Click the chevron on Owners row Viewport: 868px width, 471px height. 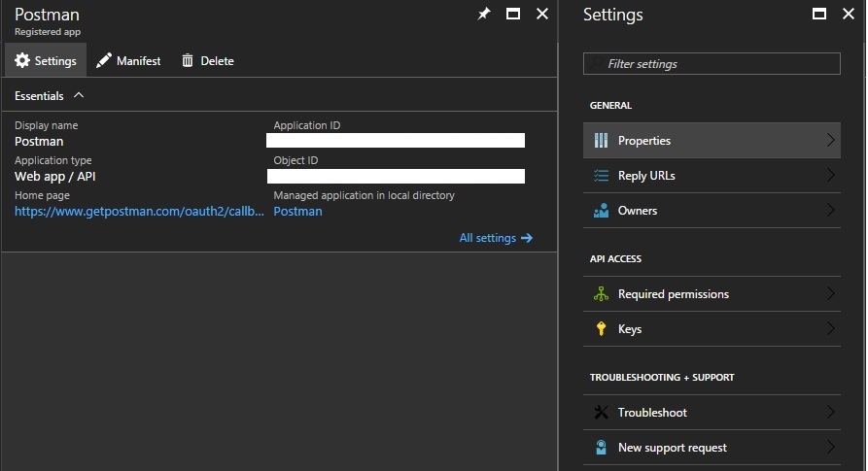coord(830,210)
